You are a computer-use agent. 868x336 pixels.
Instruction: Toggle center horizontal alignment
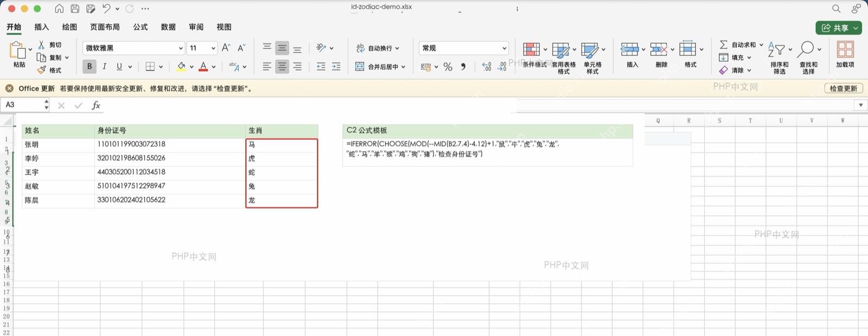(x=282, y=67)
